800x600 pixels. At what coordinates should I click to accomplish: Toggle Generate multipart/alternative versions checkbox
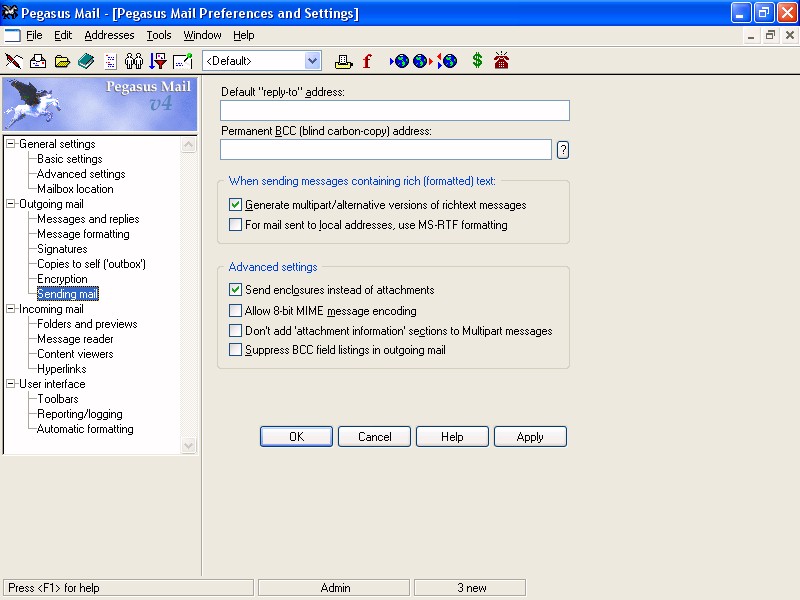click(235, 205)
